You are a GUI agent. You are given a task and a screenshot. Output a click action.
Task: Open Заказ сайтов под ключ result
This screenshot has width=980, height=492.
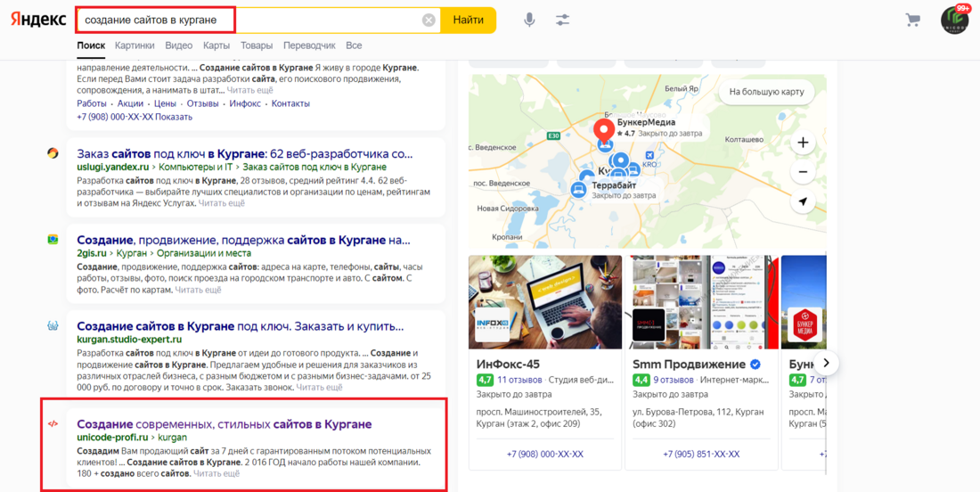245,154
